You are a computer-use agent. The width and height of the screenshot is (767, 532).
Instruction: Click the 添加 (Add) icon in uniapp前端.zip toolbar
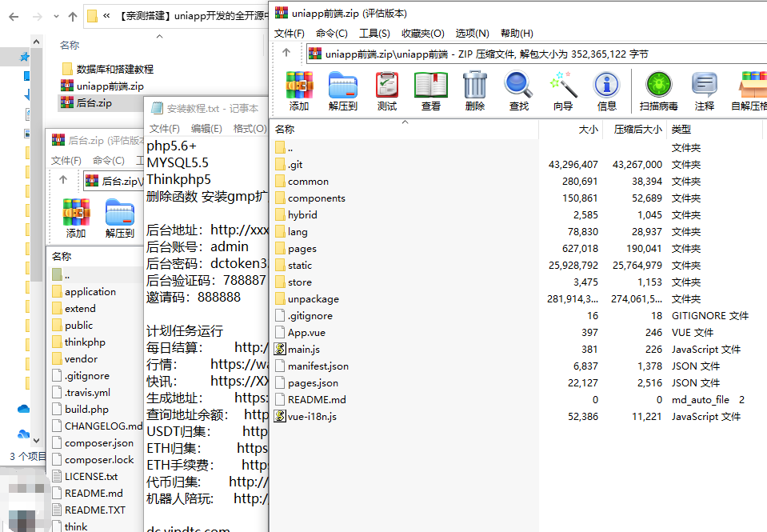pyautogui.click(x=299, y=85)
